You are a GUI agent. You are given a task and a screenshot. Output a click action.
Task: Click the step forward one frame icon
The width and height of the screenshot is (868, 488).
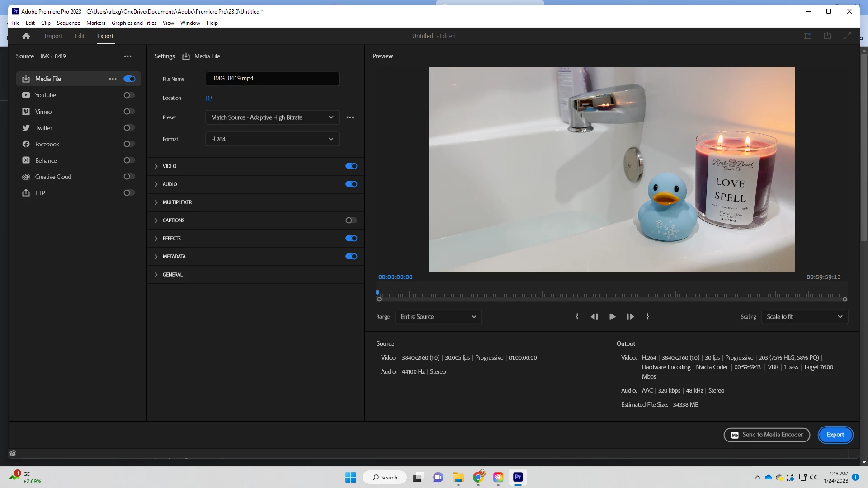[630, 317]
